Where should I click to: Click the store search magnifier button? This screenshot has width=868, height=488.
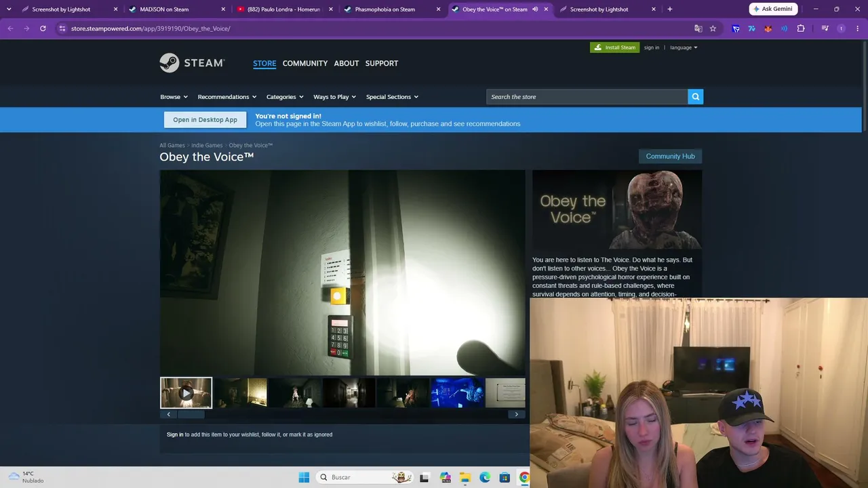tap(695, 97)
